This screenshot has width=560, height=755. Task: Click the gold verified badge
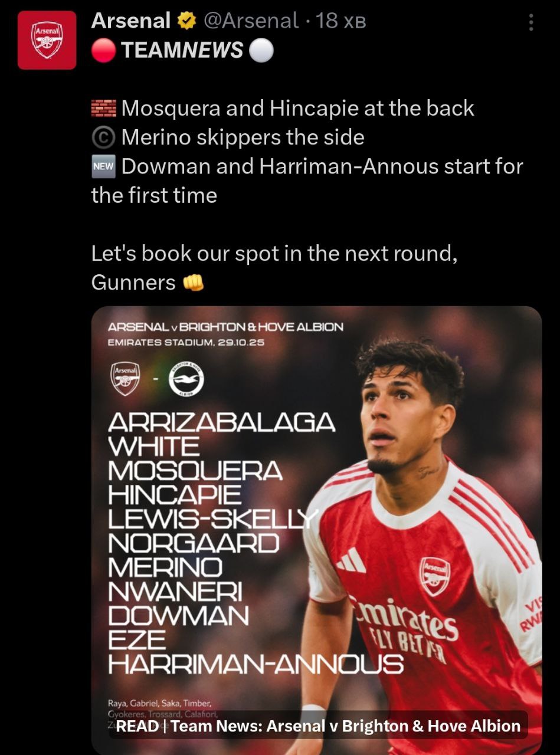tap(186, 21)
